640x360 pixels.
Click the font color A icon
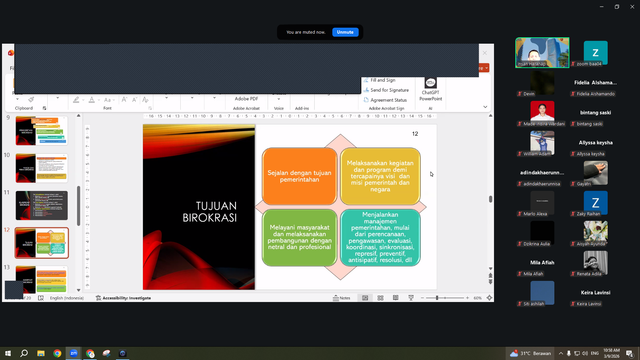click(92, 100)
